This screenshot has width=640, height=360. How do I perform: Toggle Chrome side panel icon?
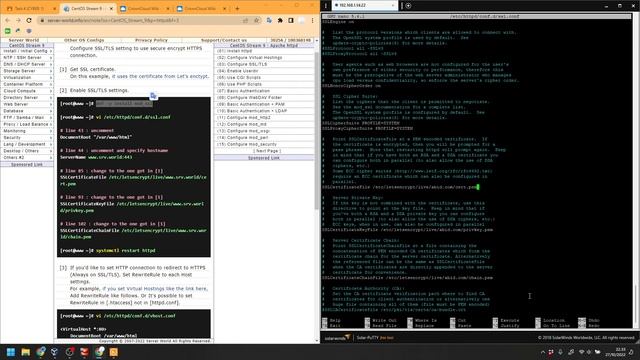coord(291,20)
